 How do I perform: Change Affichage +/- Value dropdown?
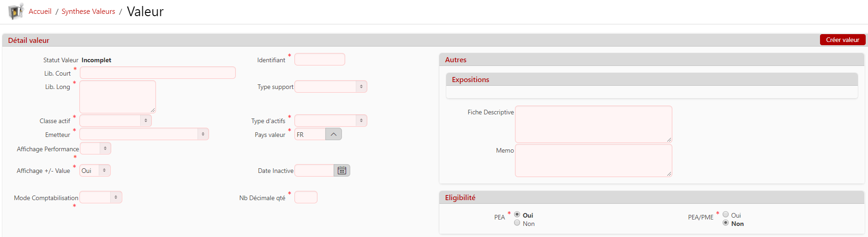point(95,171)
